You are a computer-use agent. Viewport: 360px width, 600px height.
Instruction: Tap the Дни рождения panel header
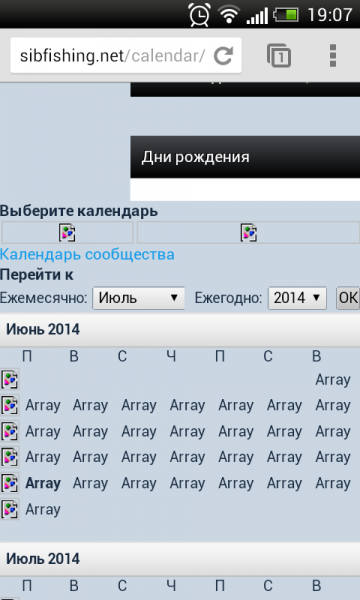point(245,157)
